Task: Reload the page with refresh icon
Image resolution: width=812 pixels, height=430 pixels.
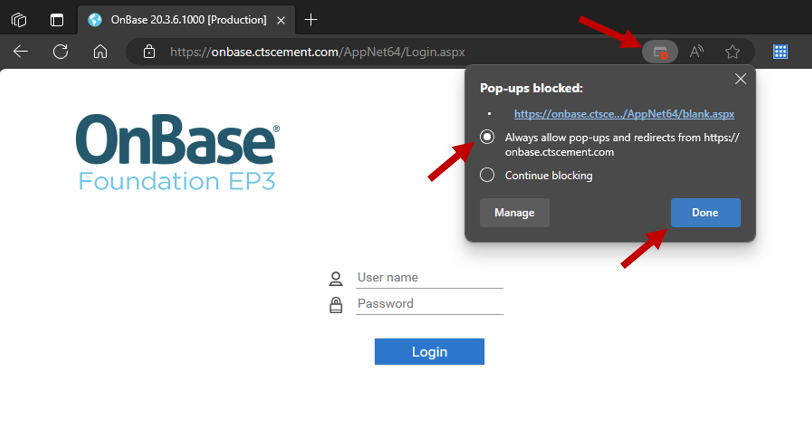Action: pos(61,51)
